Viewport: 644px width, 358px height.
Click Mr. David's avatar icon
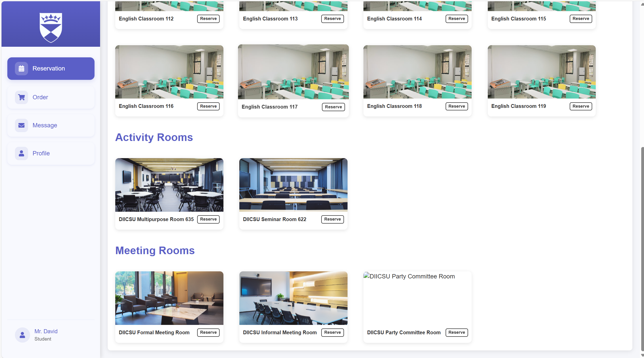click(x=22, y=335)
